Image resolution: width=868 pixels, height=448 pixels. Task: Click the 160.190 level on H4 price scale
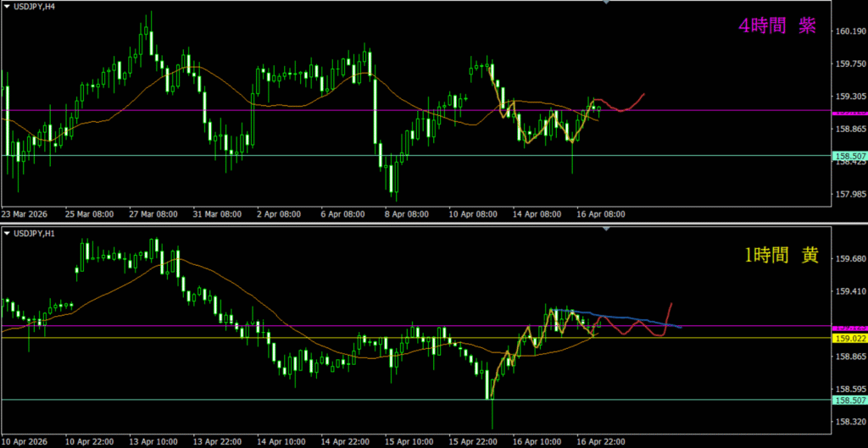coord(850,32)
